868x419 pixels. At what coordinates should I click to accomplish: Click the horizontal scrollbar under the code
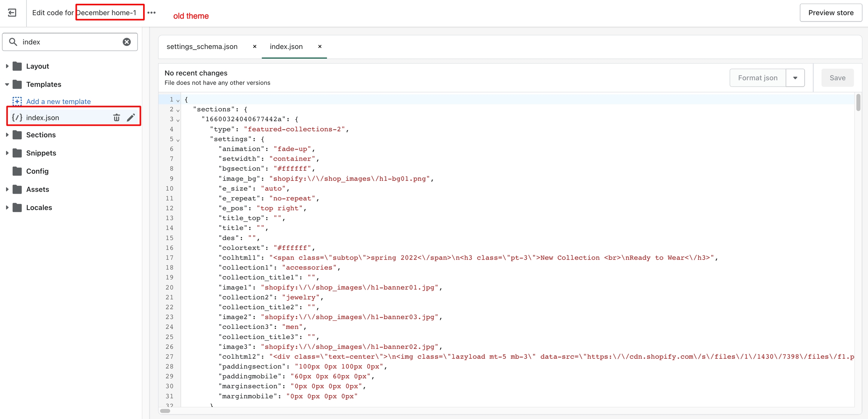(165, 411)
